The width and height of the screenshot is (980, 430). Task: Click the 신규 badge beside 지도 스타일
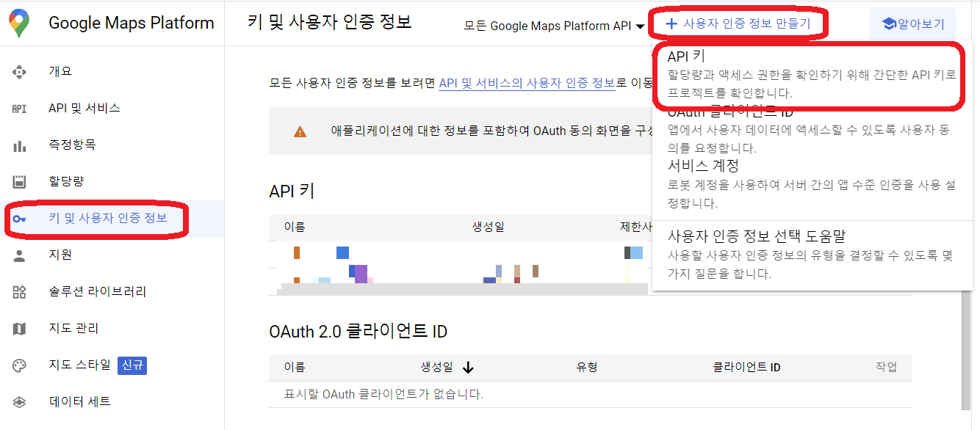tap(132, 365)
